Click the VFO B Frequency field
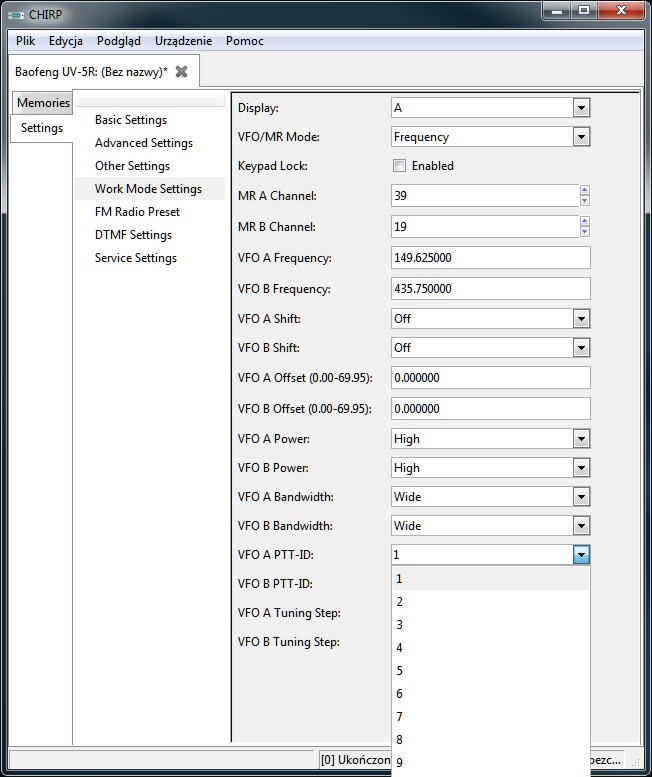This screenshot has width=652, height=777. point(490,288)
